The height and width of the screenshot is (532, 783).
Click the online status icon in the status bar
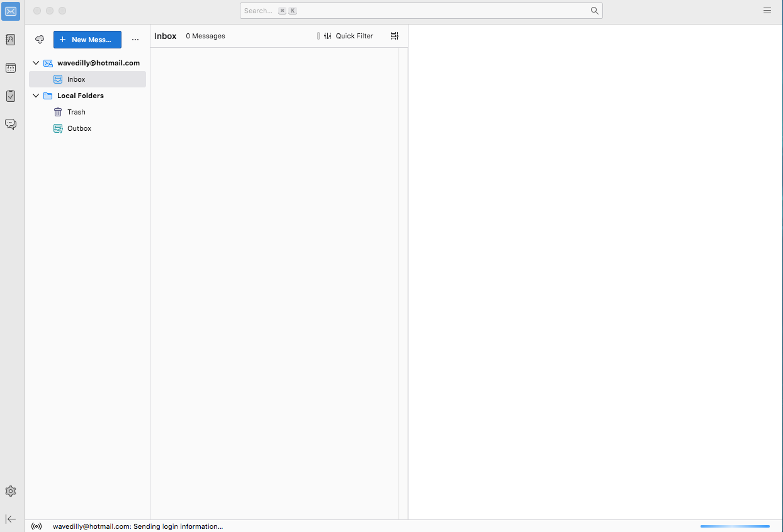tap(37, 526)
